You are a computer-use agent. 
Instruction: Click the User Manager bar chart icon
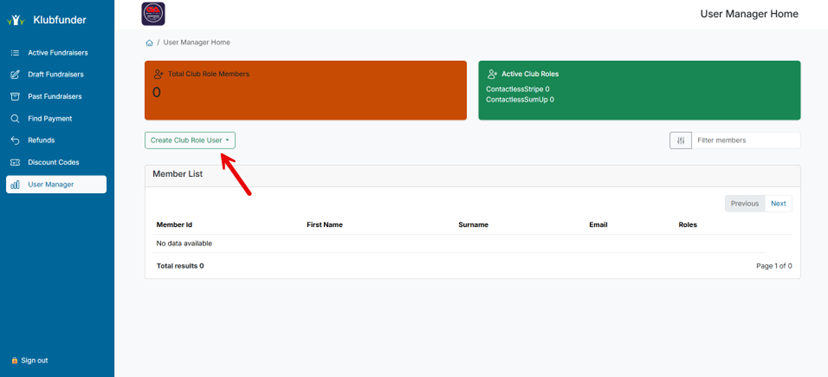point(15,185)
